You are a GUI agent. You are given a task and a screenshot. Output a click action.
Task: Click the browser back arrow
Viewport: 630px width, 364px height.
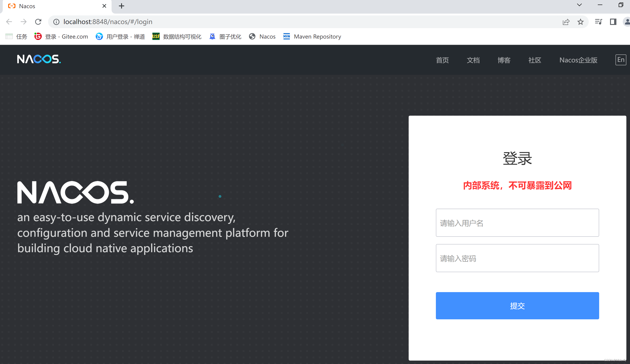(9, 22)
